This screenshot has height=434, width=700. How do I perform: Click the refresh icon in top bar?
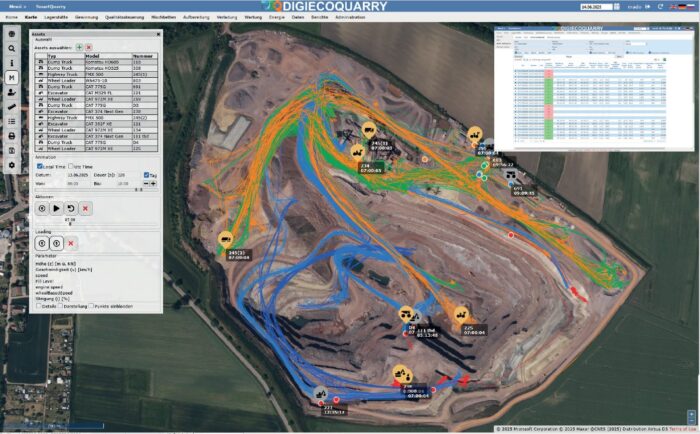pyautogui.click(x=660, y=6)
